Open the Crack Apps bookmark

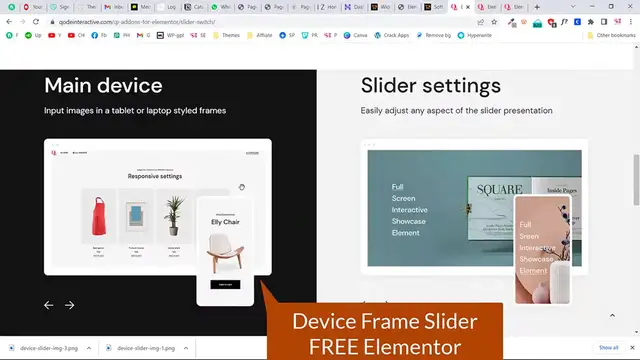[x=391, y=36]
